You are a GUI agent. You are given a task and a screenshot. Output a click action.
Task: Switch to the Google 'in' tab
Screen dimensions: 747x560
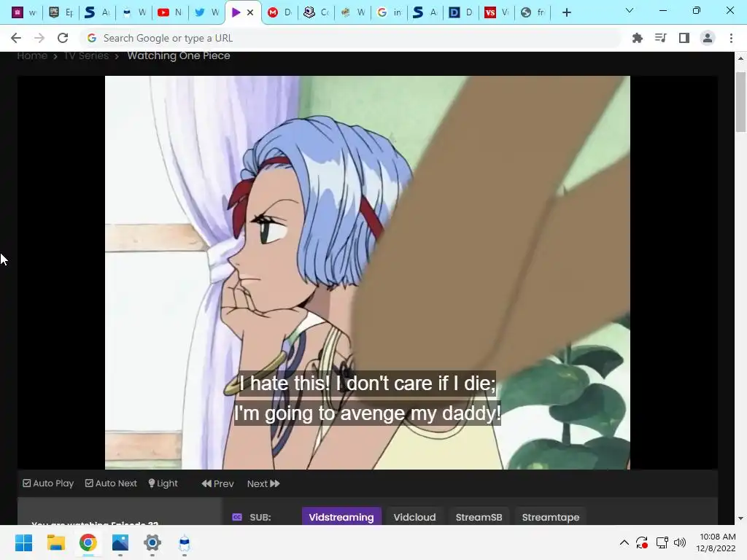tap(390, 13)
